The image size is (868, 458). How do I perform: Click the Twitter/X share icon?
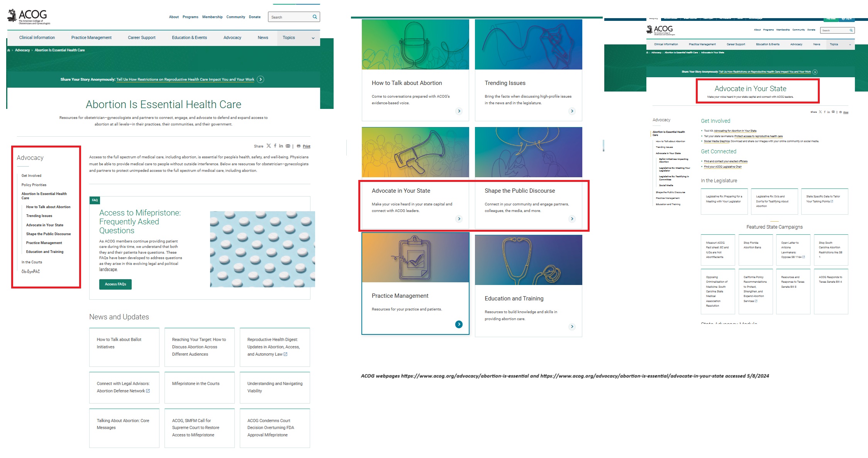click(269, 146)
